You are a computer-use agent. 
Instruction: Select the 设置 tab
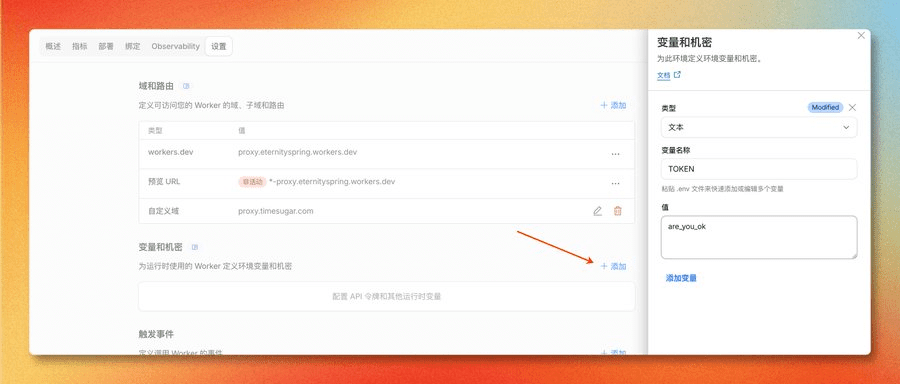point(219,46)
